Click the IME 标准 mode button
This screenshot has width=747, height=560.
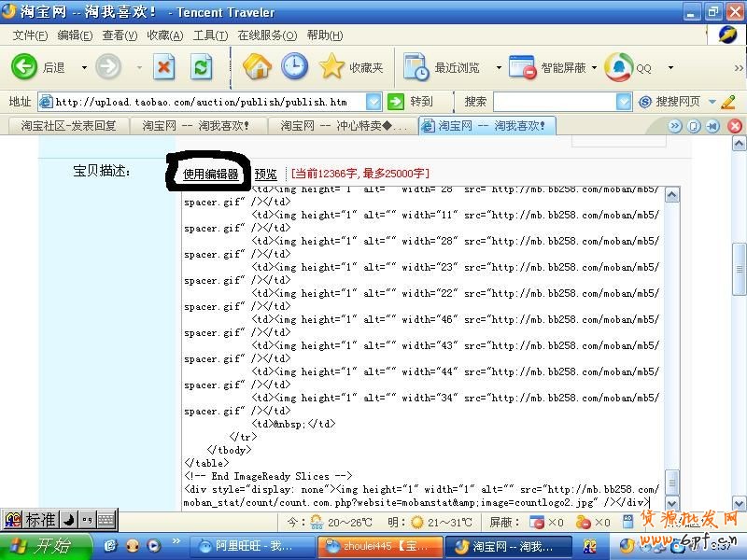click(x=40, y=520)
